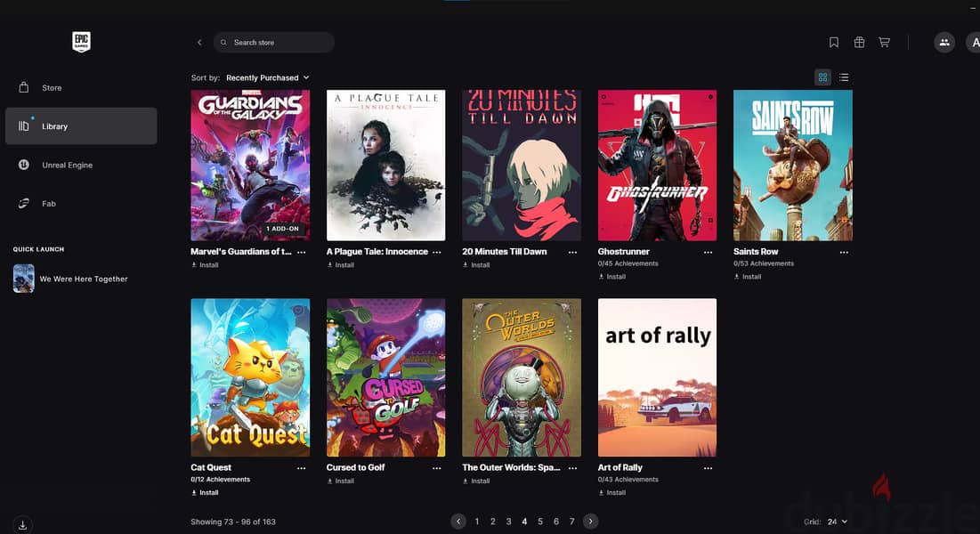Open Marvel's Guardians of the Galaxy cover
This screenshot has height=534, width=980.
[x=250, y=165]
